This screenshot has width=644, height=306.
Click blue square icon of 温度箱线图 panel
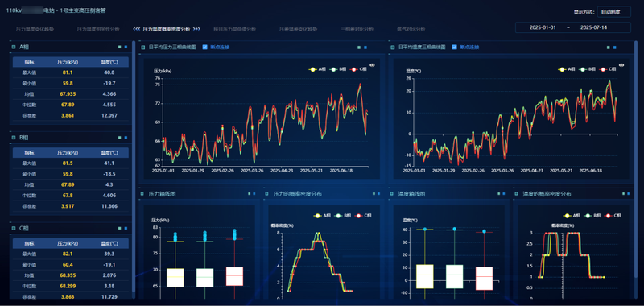(504, 193)
